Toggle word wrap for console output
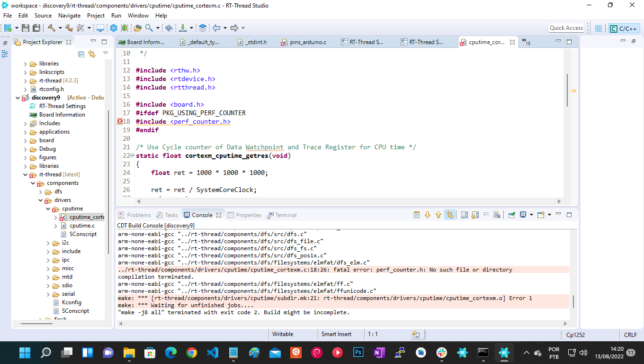This screenshot has width=644, height=364. pyautogui.click(x=486, y=214)
